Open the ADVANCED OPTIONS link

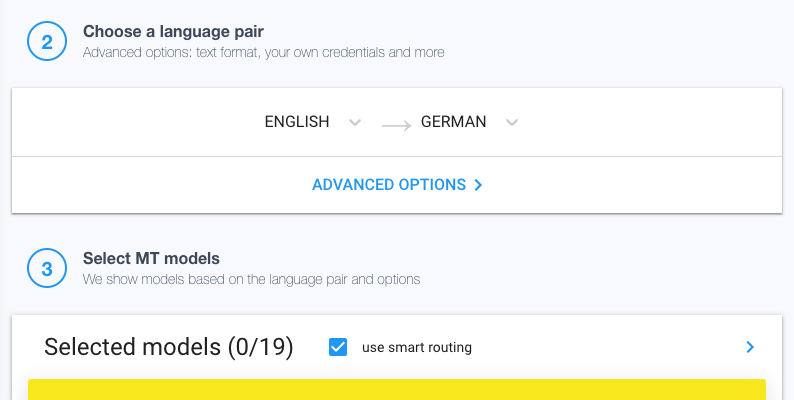[x=389, y=185]
